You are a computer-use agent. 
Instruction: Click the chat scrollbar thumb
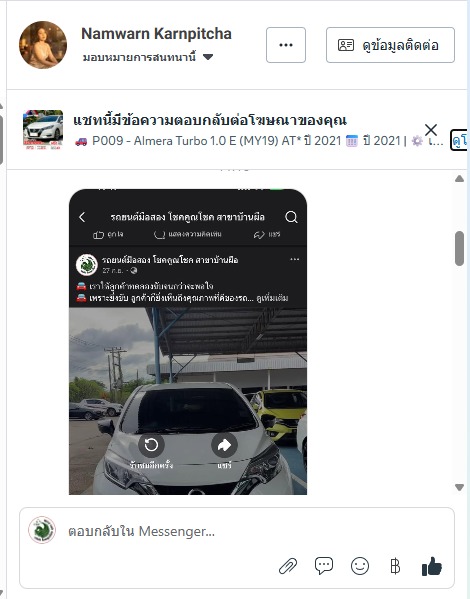(x=460, y=248)
